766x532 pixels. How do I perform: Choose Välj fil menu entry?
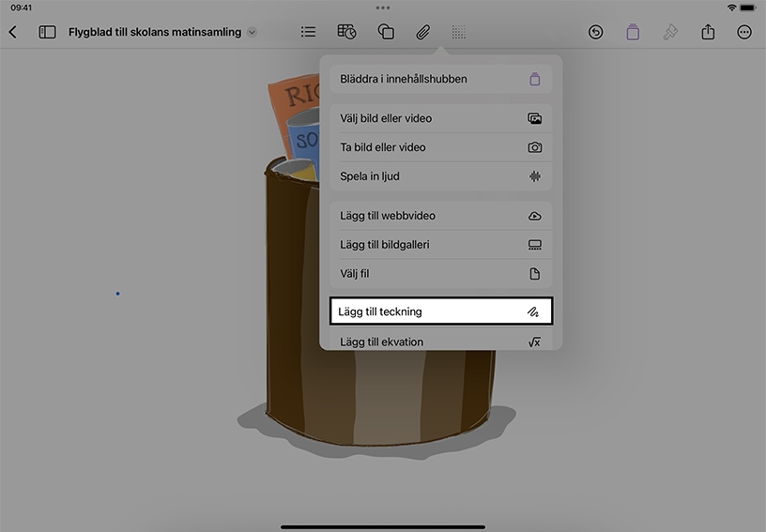[x=441, y=274]
